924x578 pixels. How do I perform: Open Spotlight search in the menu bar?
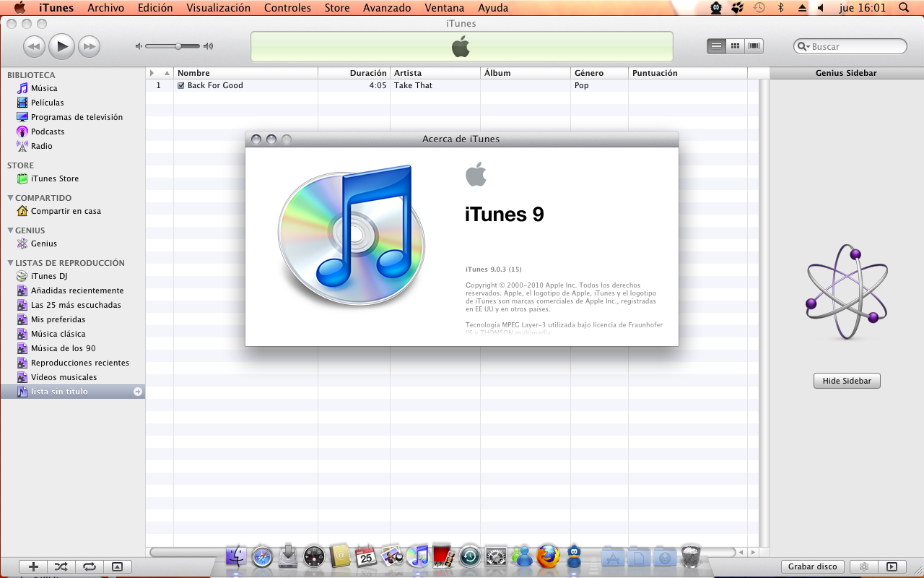pos(904,8)
